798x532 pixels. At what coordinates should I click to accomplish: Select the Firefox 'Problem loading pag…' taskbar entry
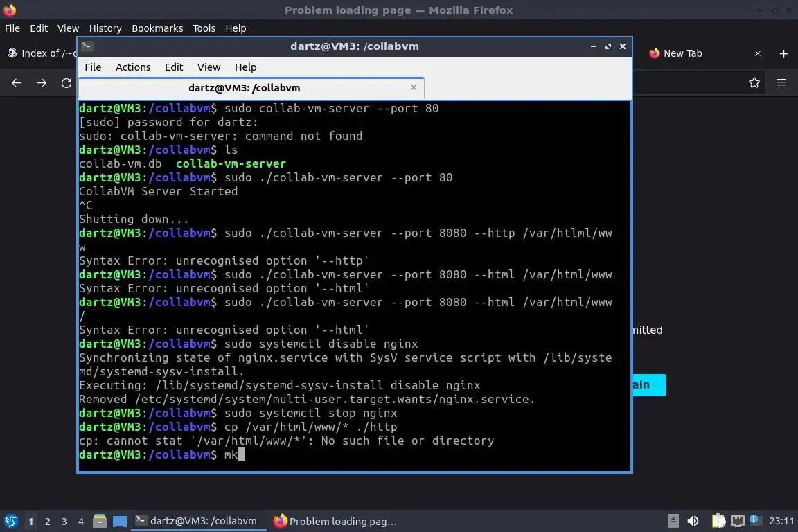click(x=335, y=521)
